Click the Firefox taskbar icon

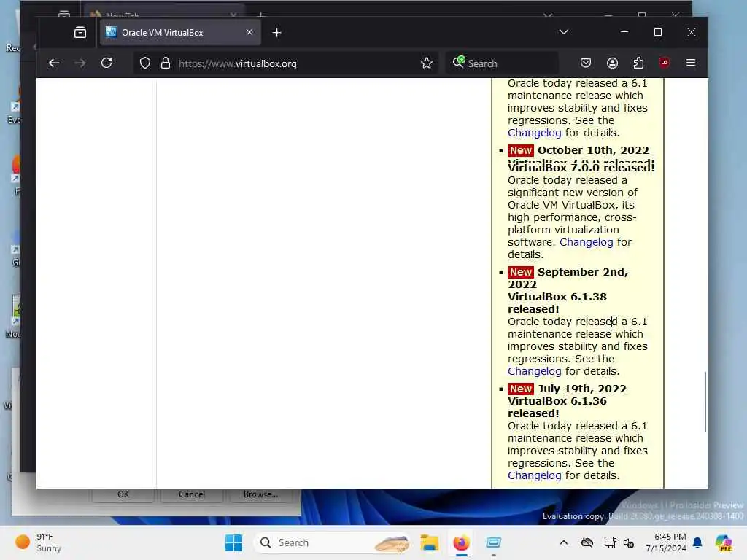tap(461, 542)
